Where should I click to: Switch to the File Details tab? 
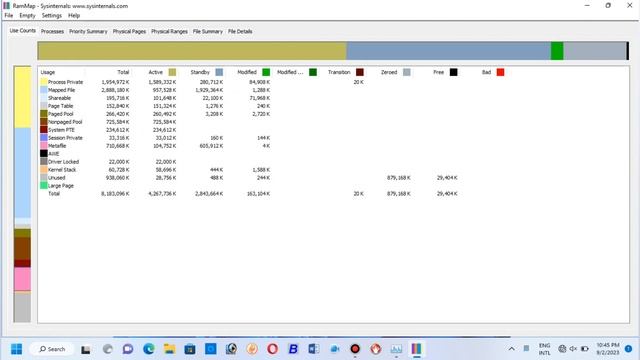click(240, 31)
